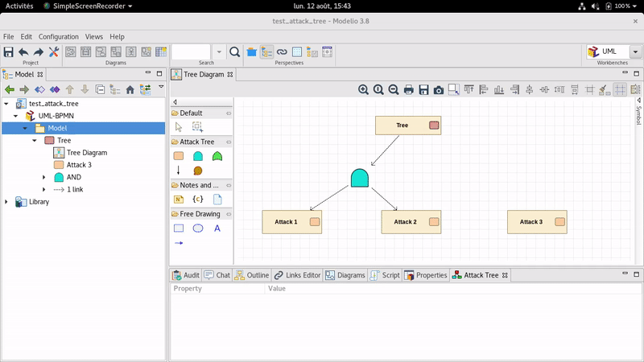
Task: Click the home icon in Model panel
Action: click(130, 89)
